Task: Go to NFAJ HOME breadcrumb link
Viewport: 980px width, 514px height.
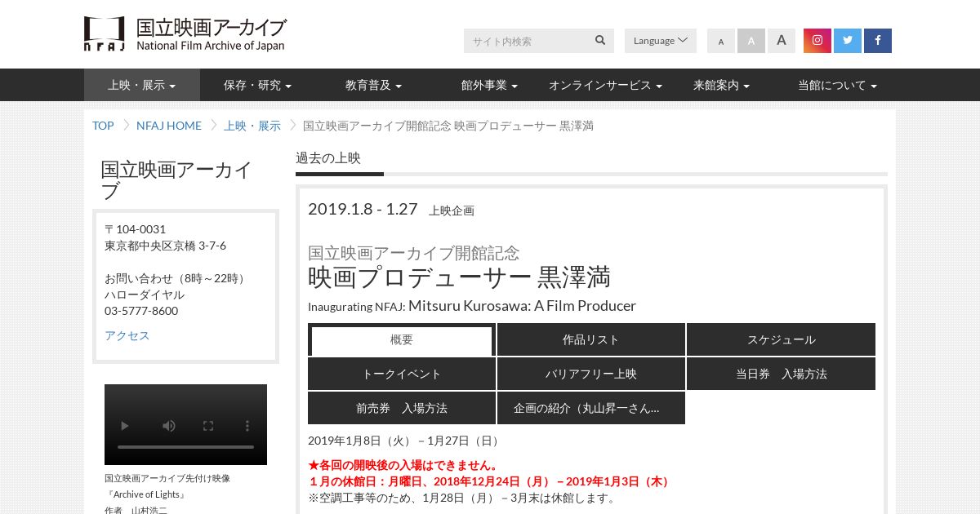Action: pos(169,126)
